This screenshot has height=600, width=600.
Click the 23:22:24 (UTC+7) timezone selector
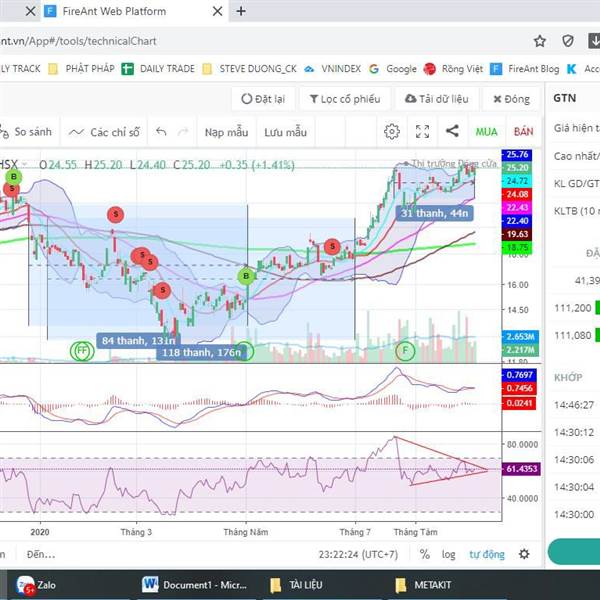358,554
